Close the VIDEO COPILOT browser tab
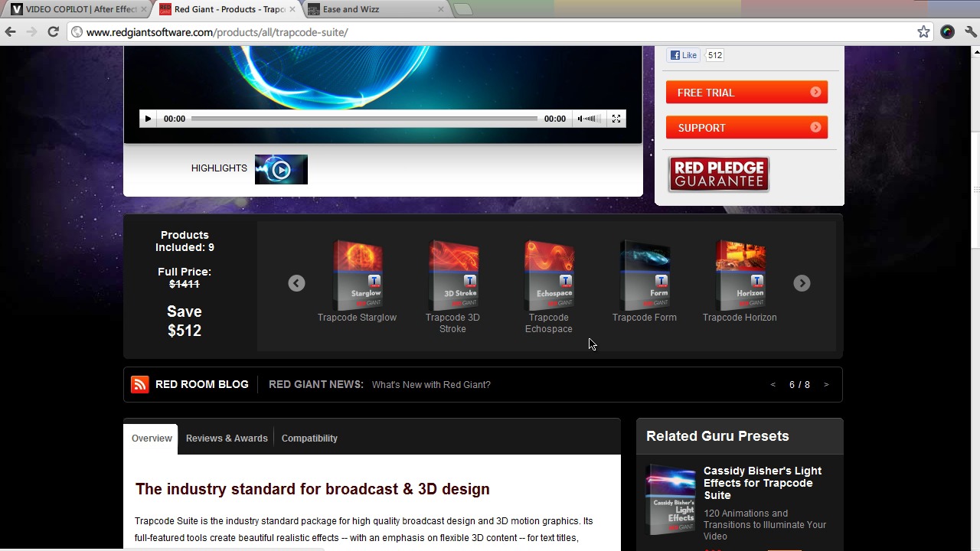980x551 pixels. [143, 9]
